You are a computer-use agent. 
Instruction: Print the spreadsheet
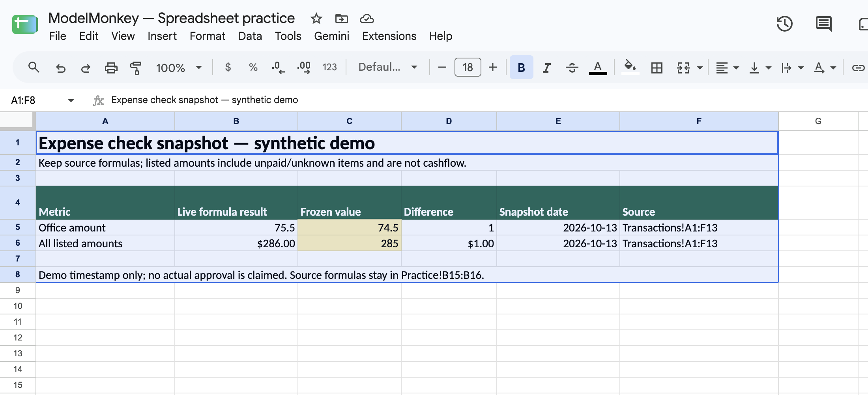click(111, 68)
